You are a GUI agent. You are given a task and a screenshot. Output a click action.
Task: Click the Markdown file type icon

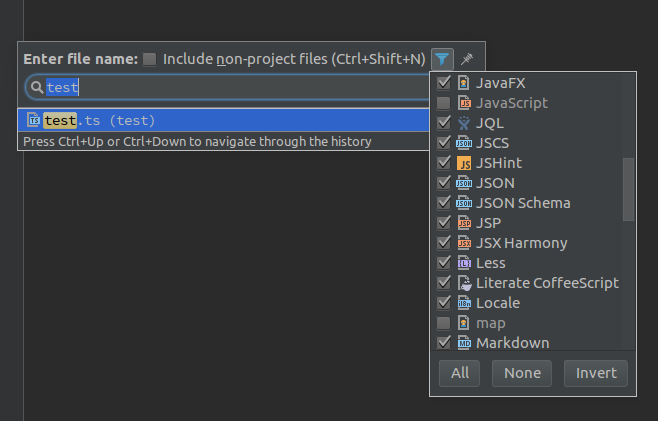[463, 343]
